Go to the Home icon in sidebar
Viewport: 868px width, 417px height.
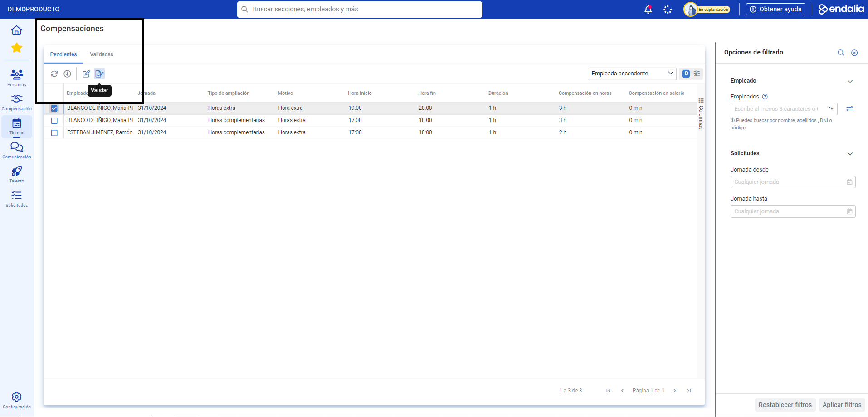pyautogui.click(x=17, y=30)
